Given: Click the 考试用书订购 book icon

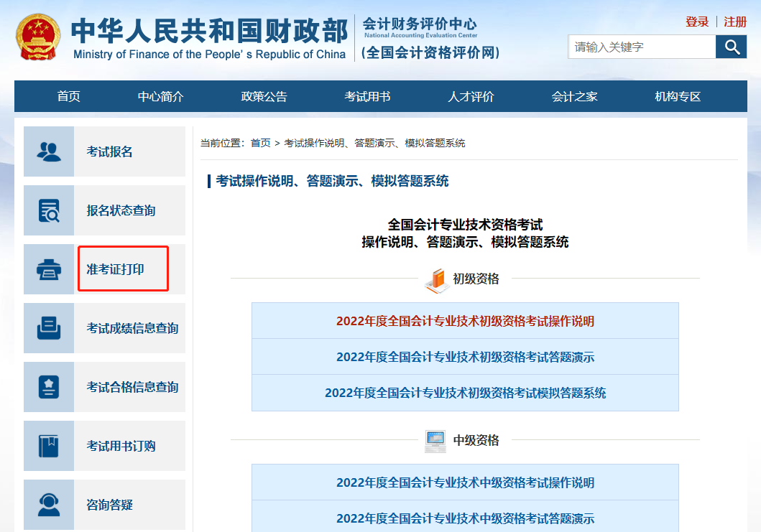Looking at the screenshot, I should click(49, 446).
